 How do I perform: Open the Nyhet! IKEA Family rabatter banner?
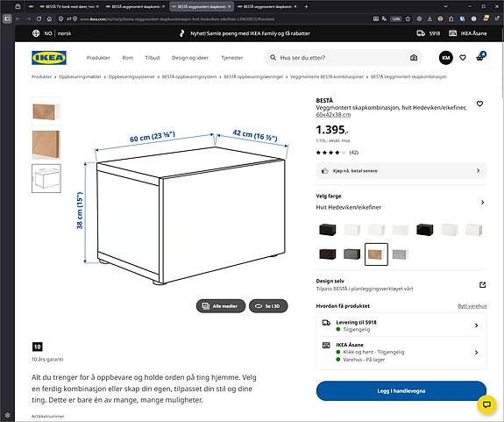[x=245, y=33]
